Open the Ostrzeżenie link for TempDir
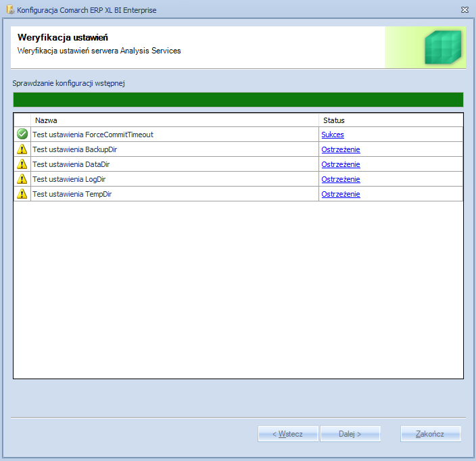Image resolution: width=476 pixels, height=461 pixels. click(x=341, y=194)
